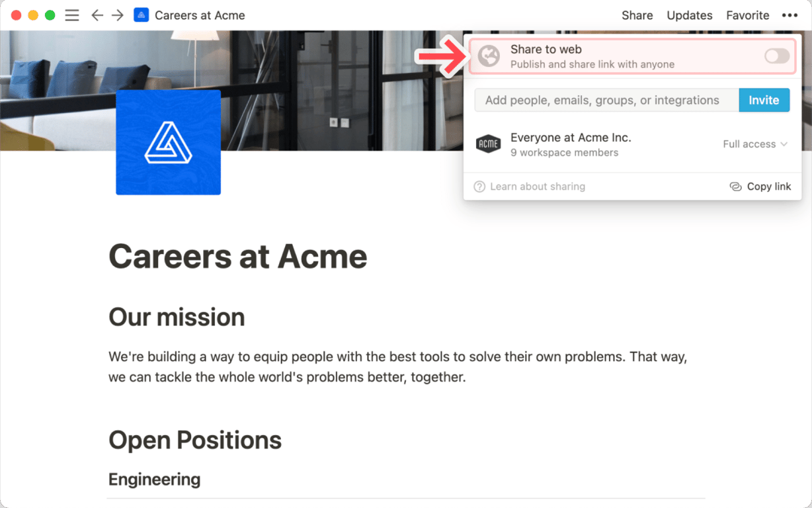Click the blue Acme page icon in title bar
Viewport: 812px width, 508px height.
pyautogui.click(x=141, y=15)
